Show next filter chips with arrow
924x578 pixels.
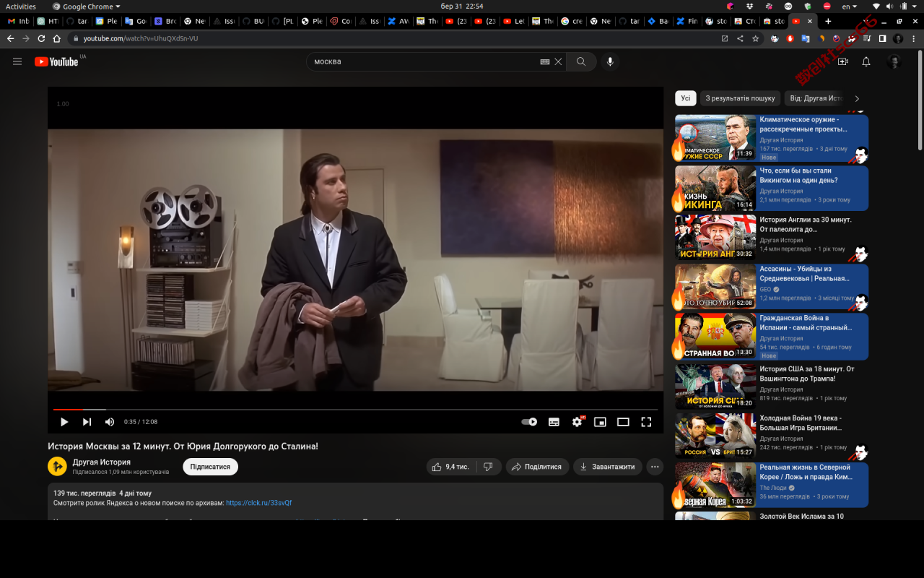(857, 98)
